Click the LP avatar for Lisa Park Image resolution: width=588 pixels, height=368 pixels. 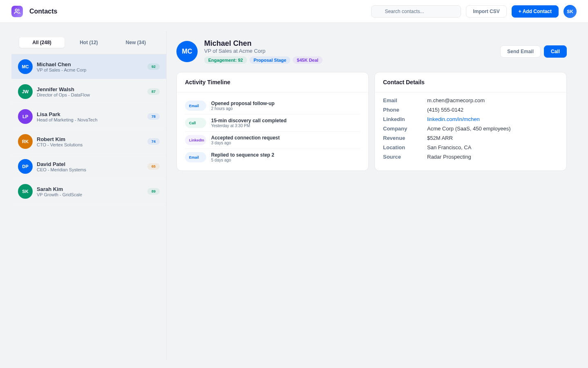(x=25, y=117)
